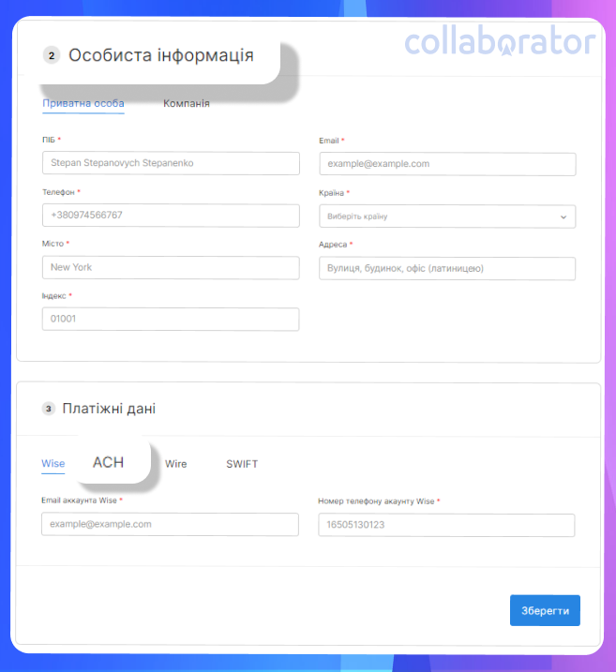Click the step 2 number badge
Image resolution: width=616 pixels, height=672 pixels.
click(x=52, y=55)
